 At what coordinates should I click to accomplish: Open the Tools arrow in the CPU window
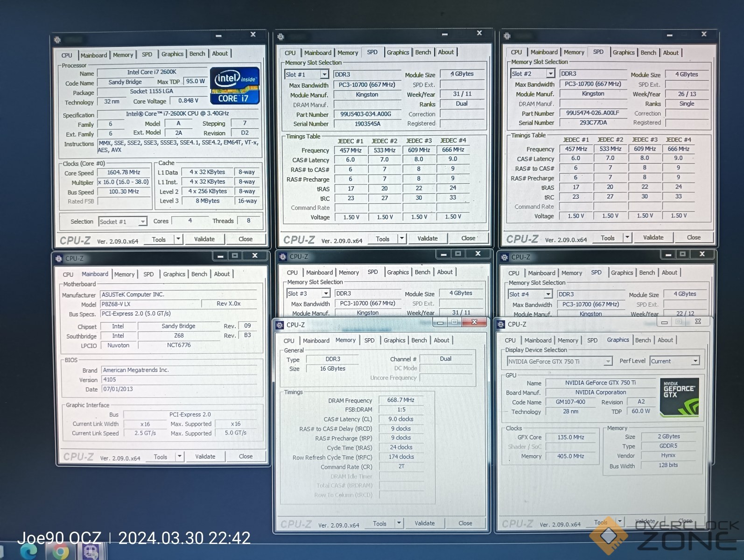click(178, 239)
